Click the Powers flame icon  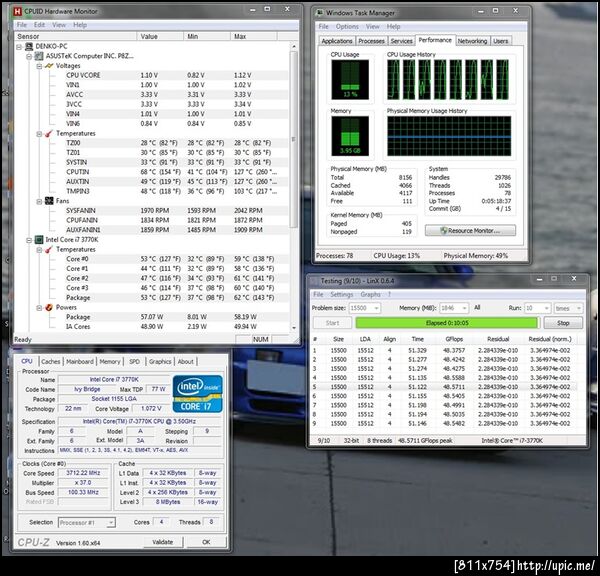click(49, 307)
